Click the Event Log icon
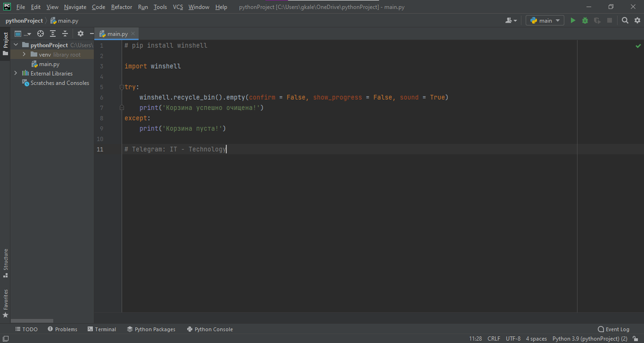This screenshot has width=644, height=343. coord(602,329)
